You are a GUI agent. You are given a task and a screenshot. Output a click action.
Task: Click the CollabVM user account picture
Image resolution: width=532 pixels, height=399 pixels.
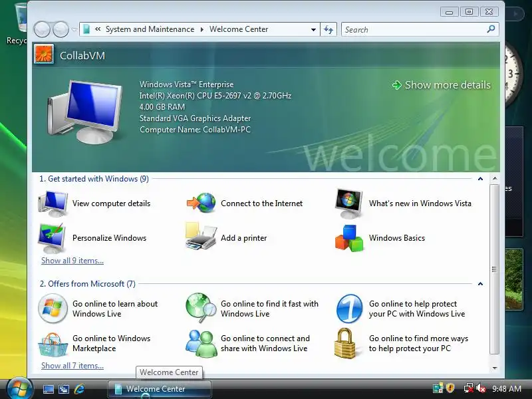(44, 55)
